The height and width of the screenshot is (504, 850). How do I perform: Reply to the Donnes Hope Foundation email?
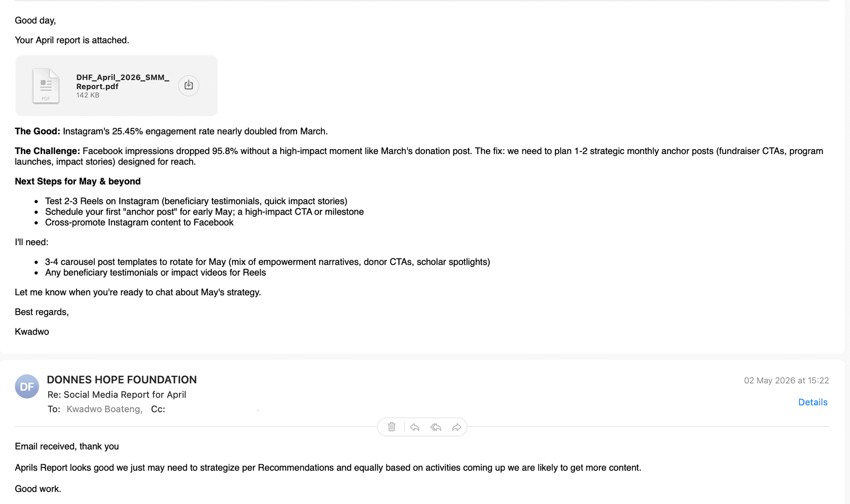415,427
